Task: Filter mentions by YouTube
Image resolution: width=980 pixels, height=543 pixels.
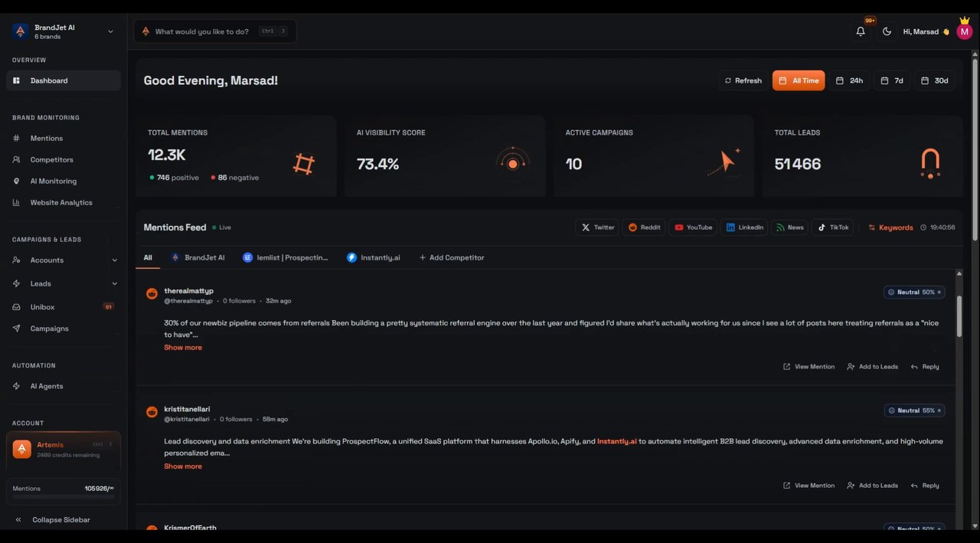Action: [x=693, y=227]
